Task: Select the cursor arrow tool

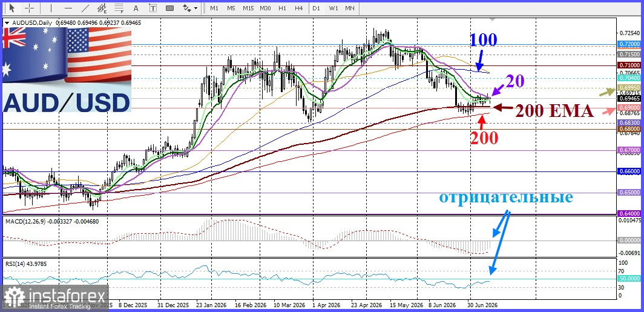Action: coord(11,8)
